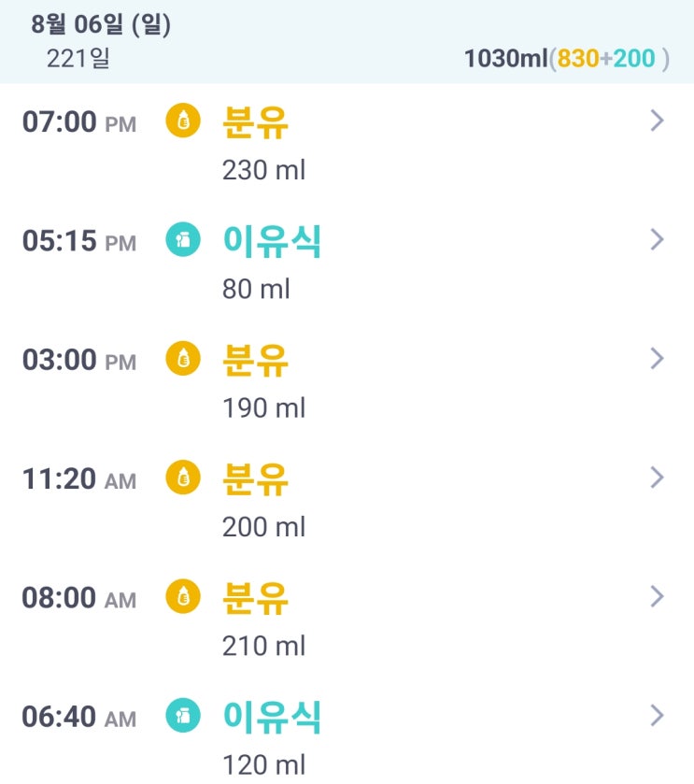Click the formula bottle icon at 07:00 PM
Image resolution: width=694 pixels, height=784 pixels.
point(183,122)
